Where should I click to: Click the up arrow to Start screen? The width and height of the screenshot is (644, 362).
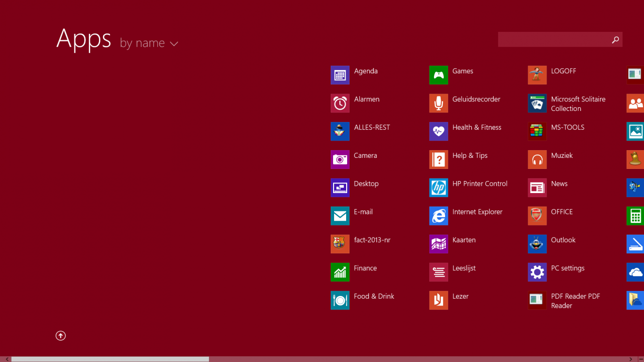[x=60, y=335]
